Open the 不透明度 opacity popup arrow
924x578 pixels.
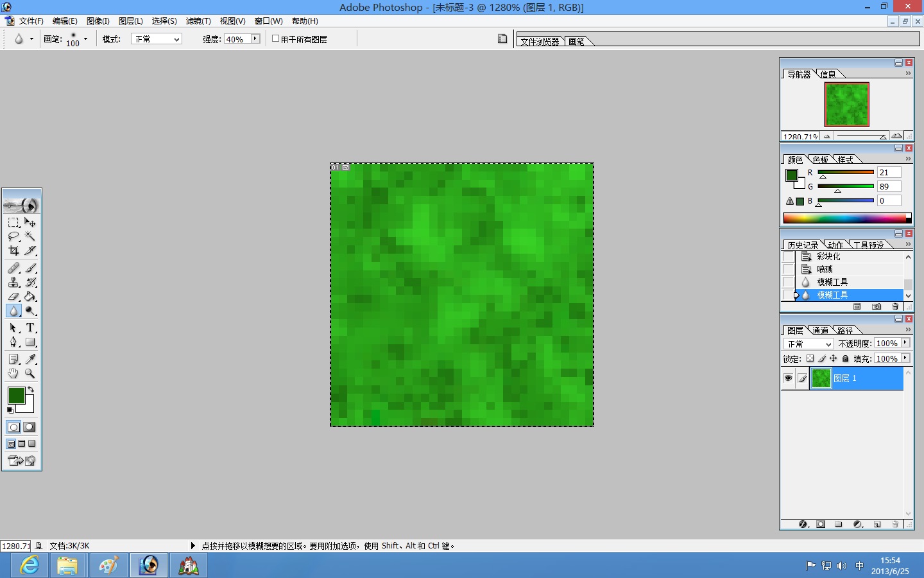[905, 343]
